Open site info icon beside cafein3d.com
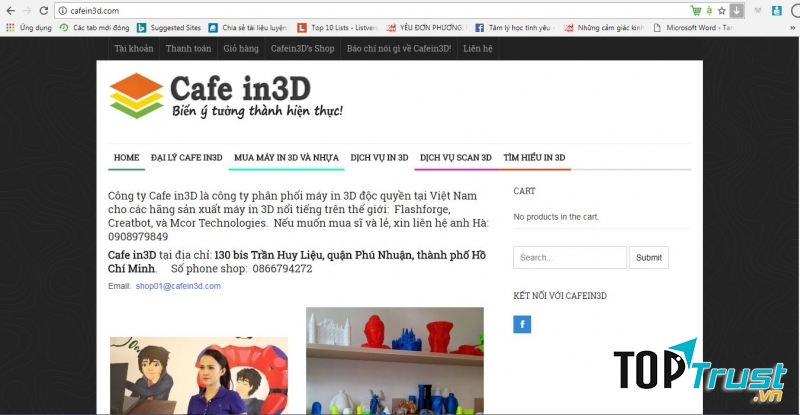Screen dimensions: 800x415 pyautogui.click(x=63, y=11)
